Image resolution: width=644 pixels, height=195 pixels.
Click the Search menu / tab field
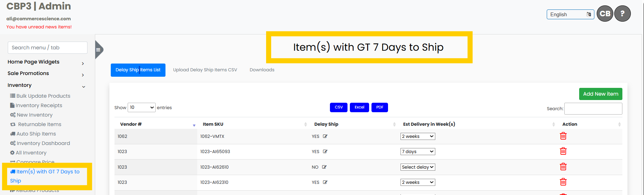(x=48, y=48)
